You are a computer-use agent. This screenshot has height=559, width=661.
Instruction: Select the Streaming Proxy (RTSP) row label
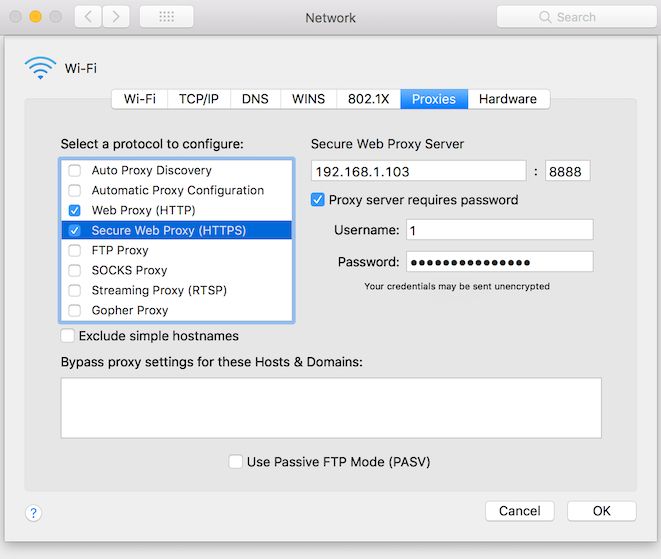[x=159, y=290]
